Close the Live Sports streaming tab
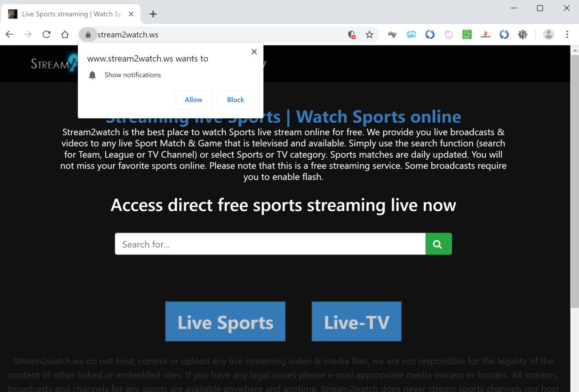Viewport: 579px width, 392px height. tap(131, 14)
